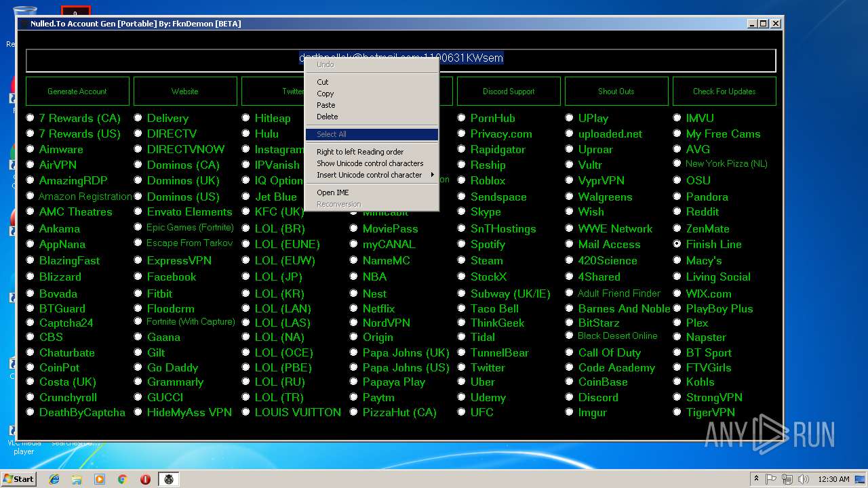Open Opera browser from the taskbar
Screen dimensions: 868x488
pyautogui.click(x=145, y=479)
